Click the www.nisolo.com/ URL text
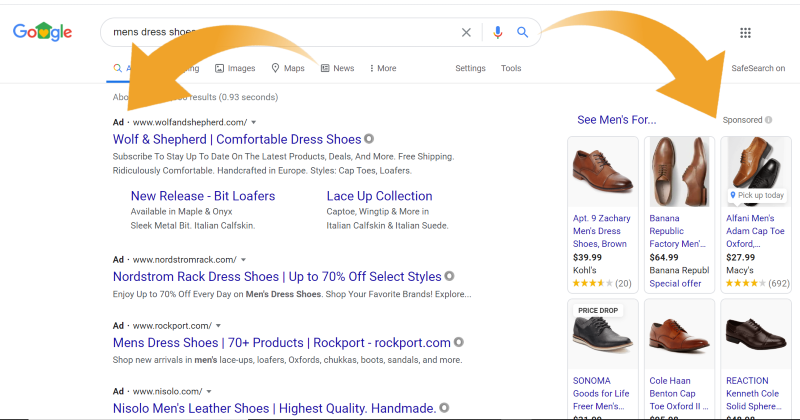Viewport: 800px width, 420px height. tap(167, 391)
